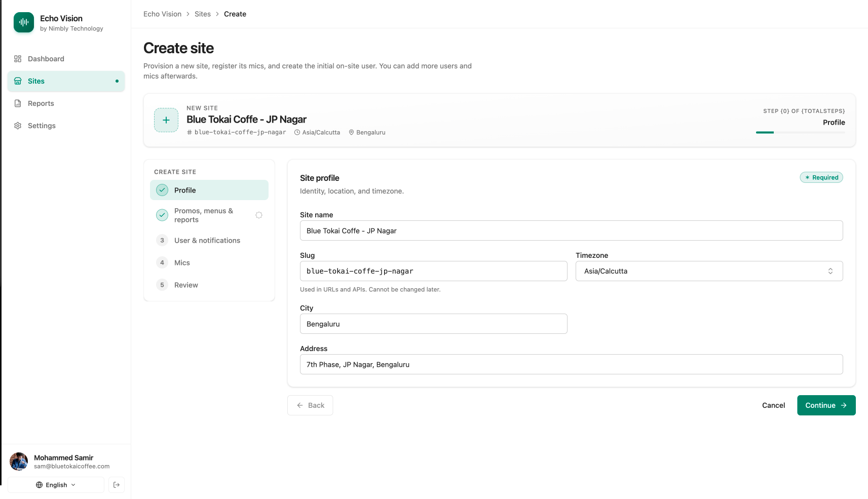Click the location pin icon beside Bengaluru
This screenshot has width=868, height=499.
(x=351, y=132)
